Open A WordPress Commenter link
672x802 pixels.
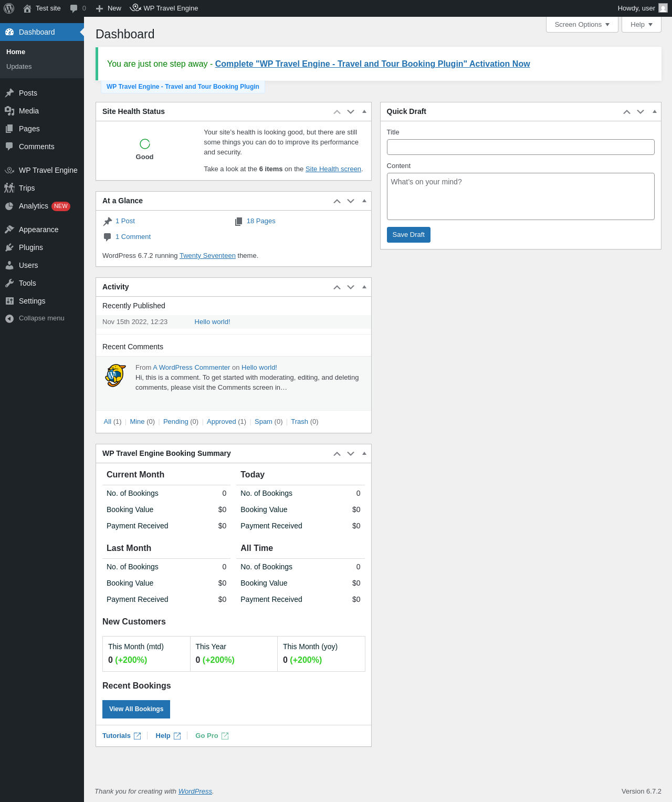coord(192,368)
